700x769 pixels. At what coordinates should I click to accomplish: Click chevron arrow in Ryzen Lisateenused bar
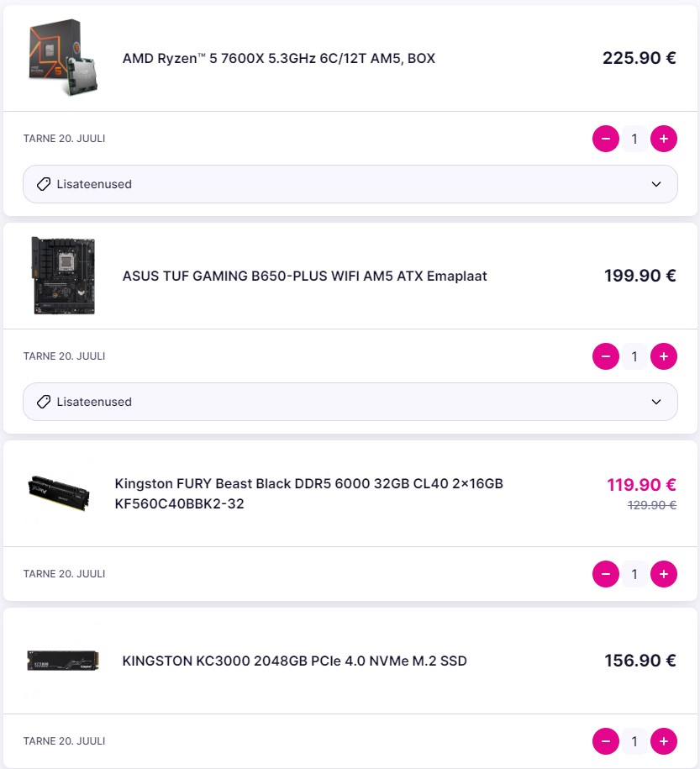coord(656,184)
